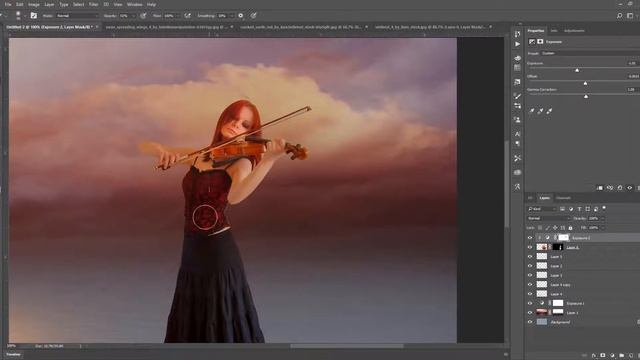Click the search icon at top right
The height and width of the screenshot is (360, 640).
coord(619,16)
